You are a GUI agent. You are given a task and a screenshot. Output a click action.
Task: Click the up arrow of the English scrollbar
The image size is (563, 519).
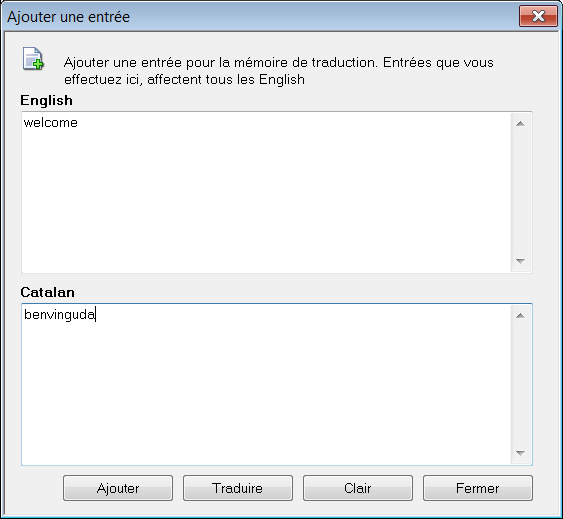pyautogui.click(x=520, y=124)
